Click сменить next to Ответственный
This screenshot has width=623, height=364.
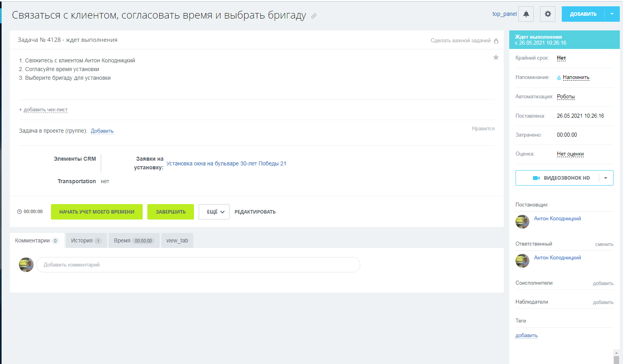click(x=604, y=244)
